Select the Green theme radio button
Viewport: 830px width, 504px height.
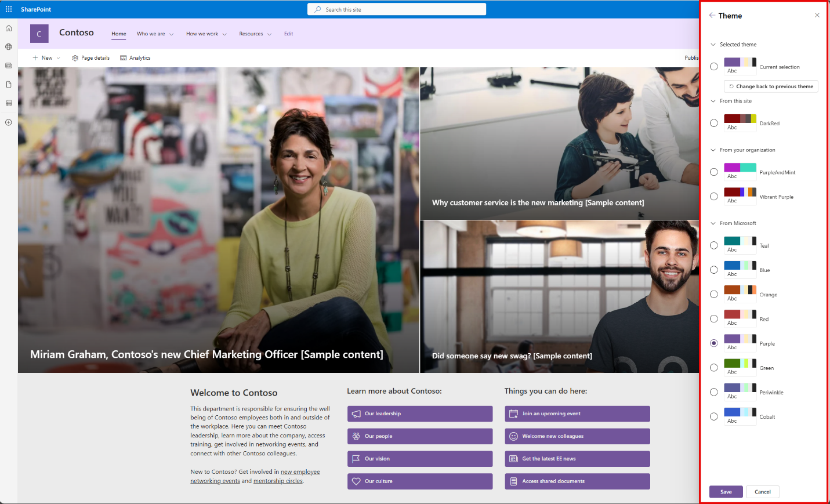(x=714, y=368)
